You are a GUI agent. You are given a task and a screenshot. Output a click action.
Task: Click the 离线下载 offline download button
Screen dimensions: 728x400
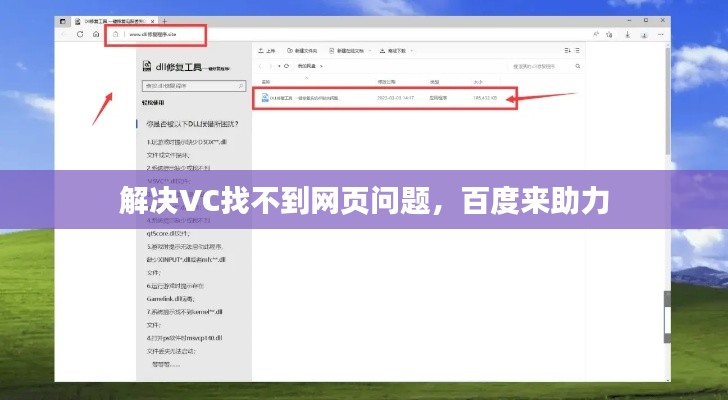(x=393, y=51)
